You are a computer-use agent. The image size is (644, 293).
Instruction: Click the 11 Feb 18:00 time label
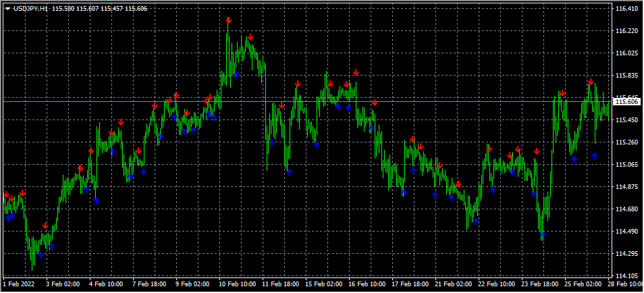tap(281, 284)
